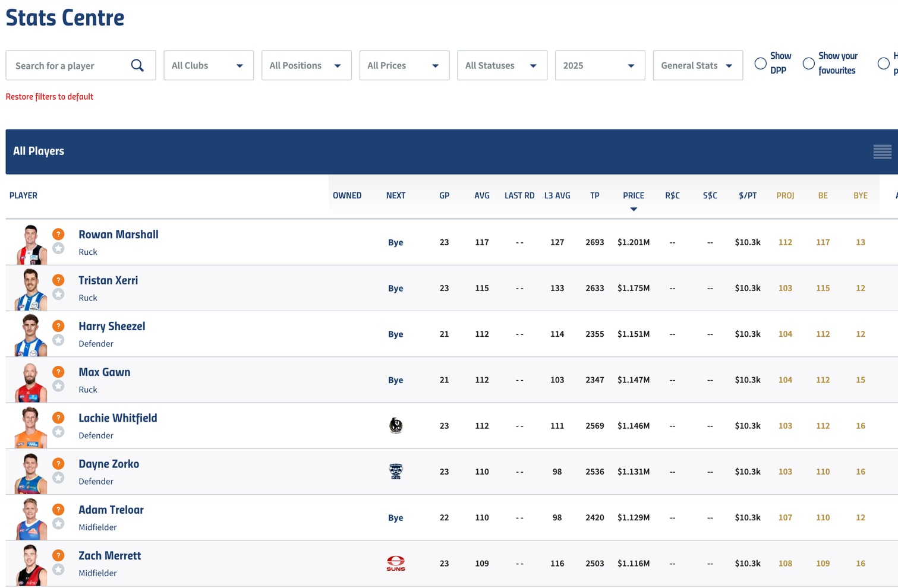Toggle Show your favourites

pyautogui.click(x=808, y=64)
